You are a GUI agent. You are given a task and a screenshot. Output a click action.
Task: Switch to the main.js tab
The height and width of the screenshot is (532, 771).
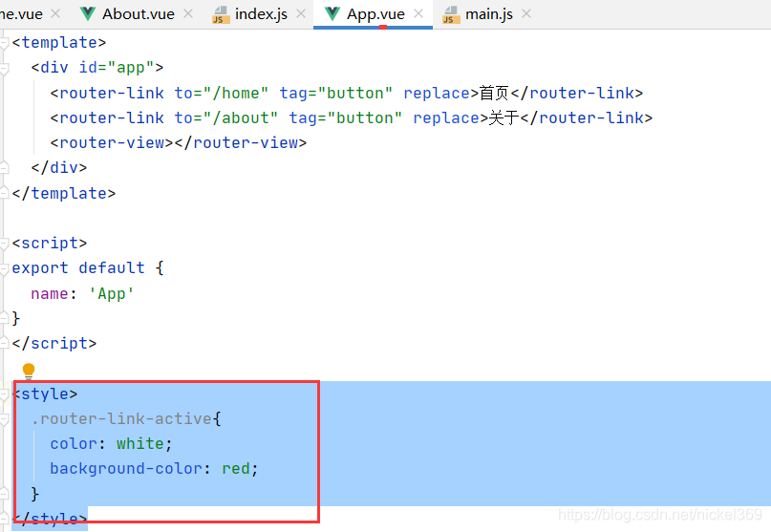(489, 14)
